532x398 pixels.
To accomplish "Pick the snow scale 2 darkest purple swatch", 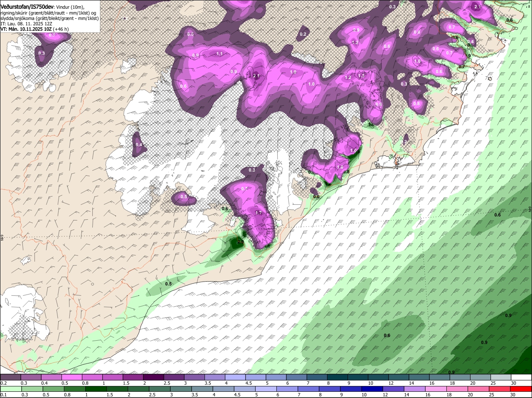I will click(x=153, y=377).
